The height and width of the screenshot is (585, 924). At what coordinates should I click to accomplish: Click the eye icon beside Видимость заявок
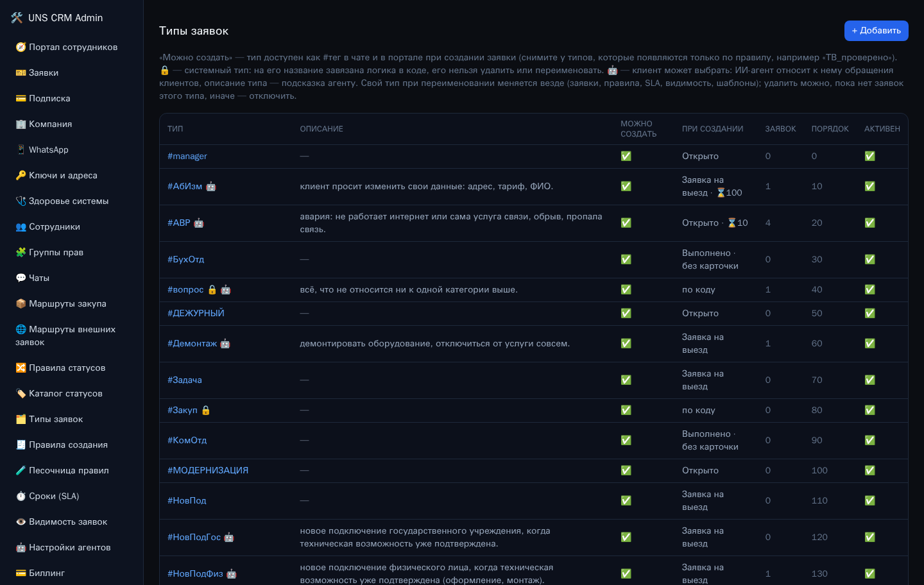coord(21,521)
